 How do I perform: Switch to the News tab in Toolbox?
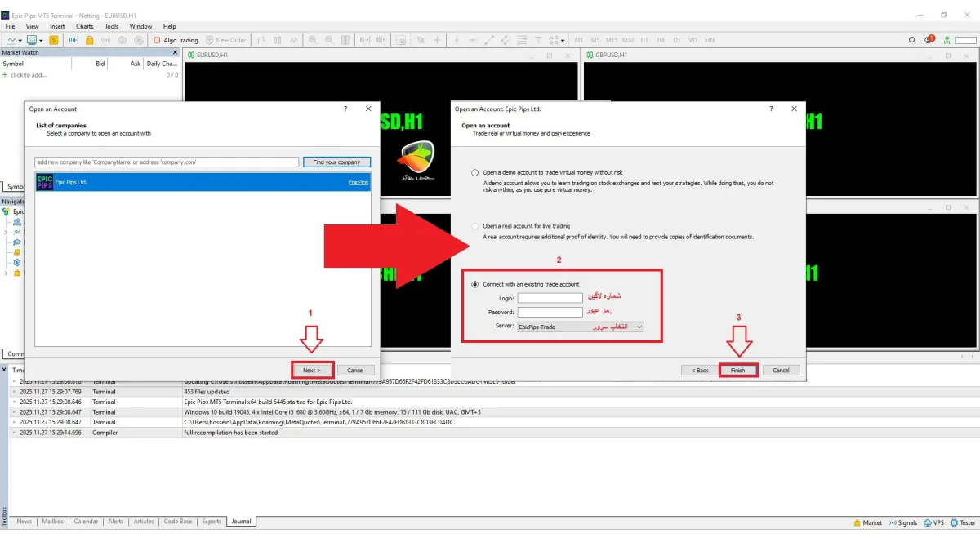(24, 522)
